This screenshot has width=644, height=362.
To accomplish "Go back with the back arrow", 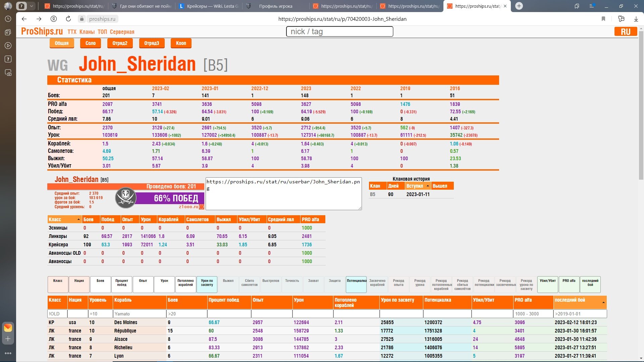I will [x=24, y=19].
